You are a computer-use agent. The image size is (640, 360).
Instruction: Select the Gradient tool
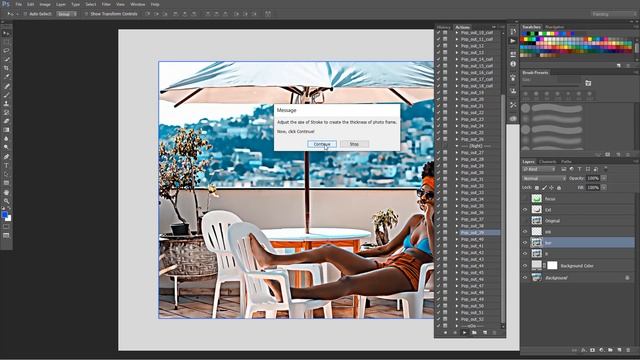tap(6, 130)
